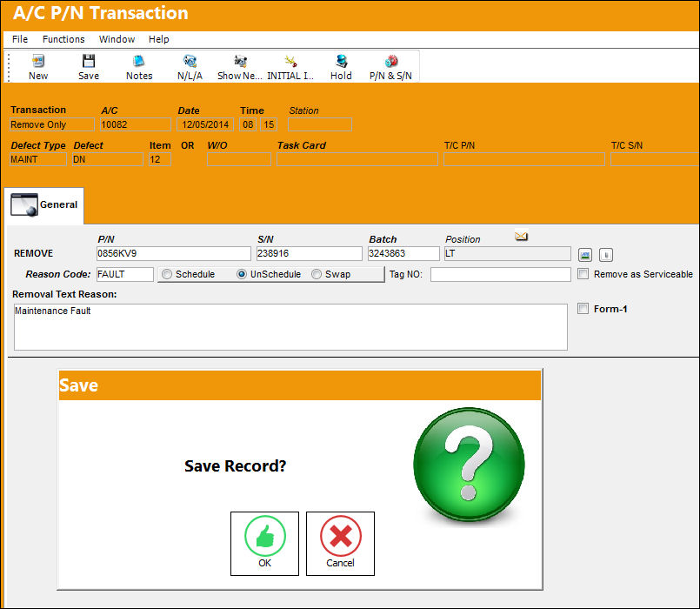Click the empty Task Card field

357,159
